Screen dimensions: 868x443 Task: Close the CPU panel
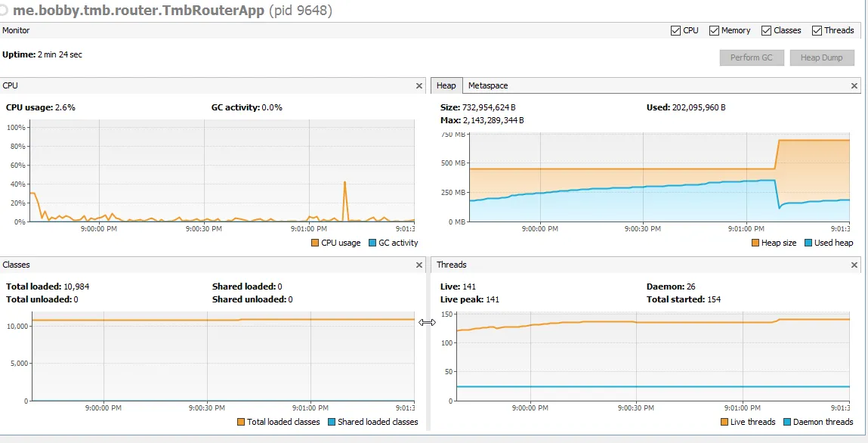tap(419, 86)
